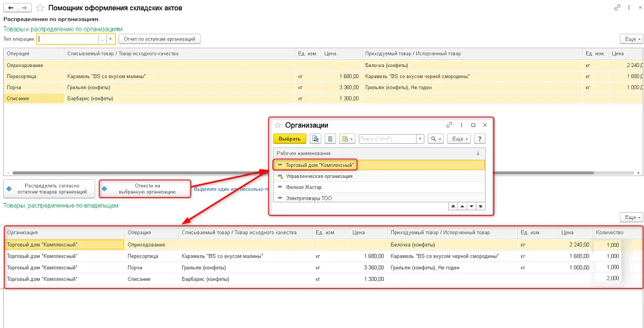Clear the Поиск field in Организации

[x=420, y=139]
